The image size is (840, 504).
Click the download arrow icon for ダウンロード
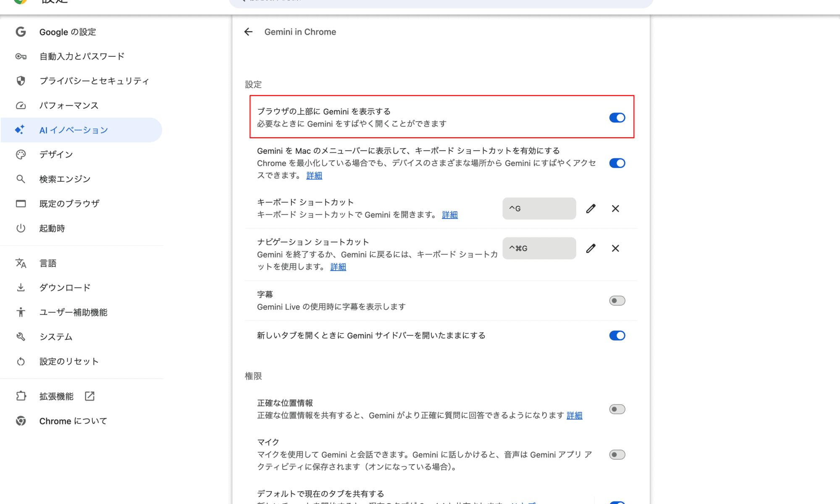point(21,288)
